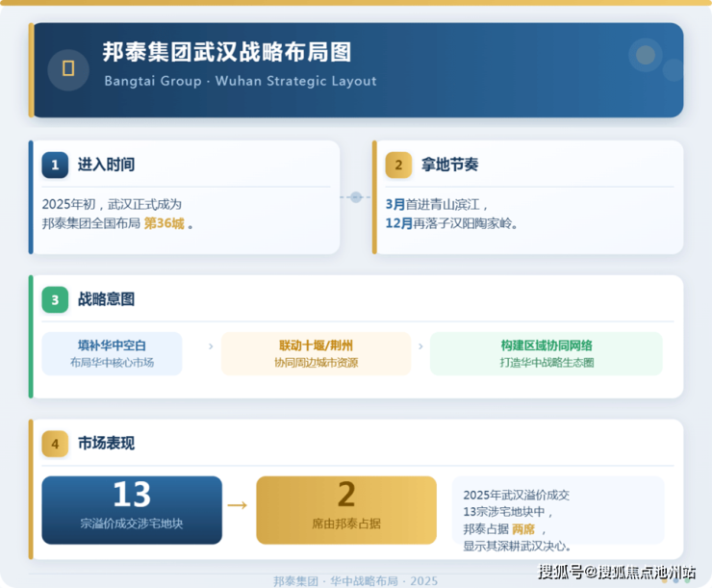Viewport: 712px width, 588px height.
Task: Click the highlighted text 第36城
Action: pos(164,223)
